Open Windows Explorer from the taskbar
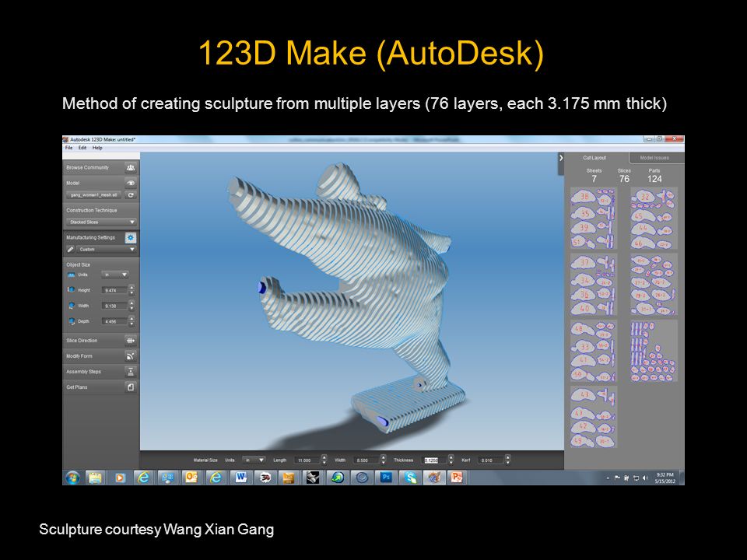This screenshot has width=747, height=560. pyautogui.click(x=95, y=477)
